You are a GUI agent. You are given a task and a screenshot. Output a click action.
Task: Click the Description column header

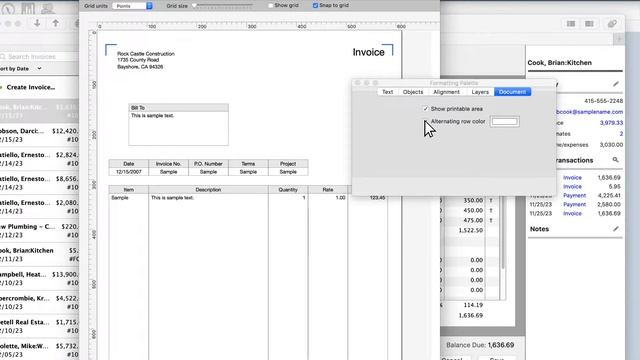click(208, 190)
